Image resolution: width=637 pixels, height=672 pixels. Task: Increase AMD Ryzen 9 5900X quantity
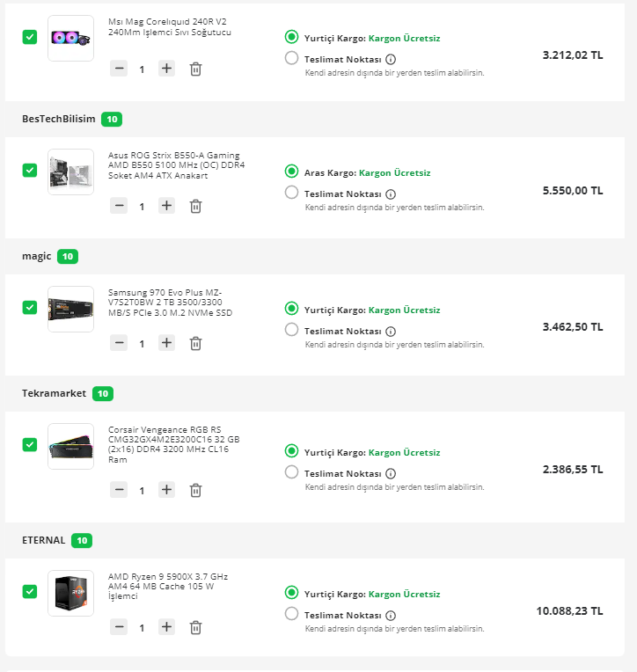[167, 627]
